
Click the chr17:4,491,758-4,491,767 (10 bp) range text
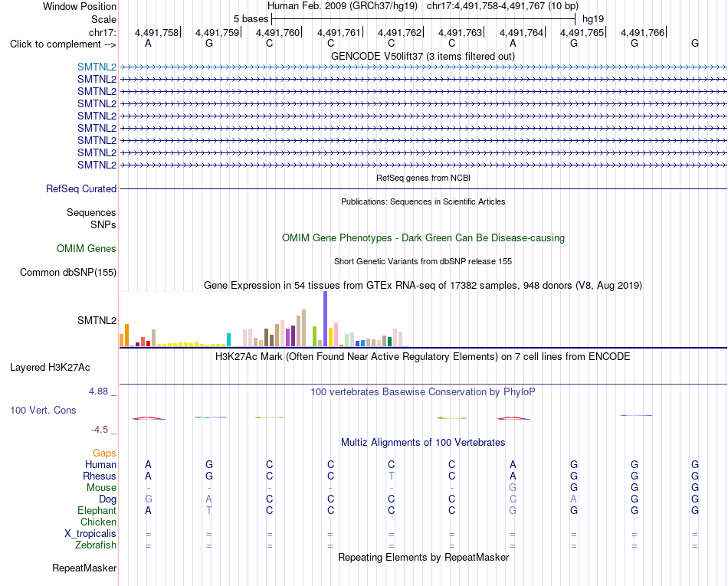pos(503,6)
